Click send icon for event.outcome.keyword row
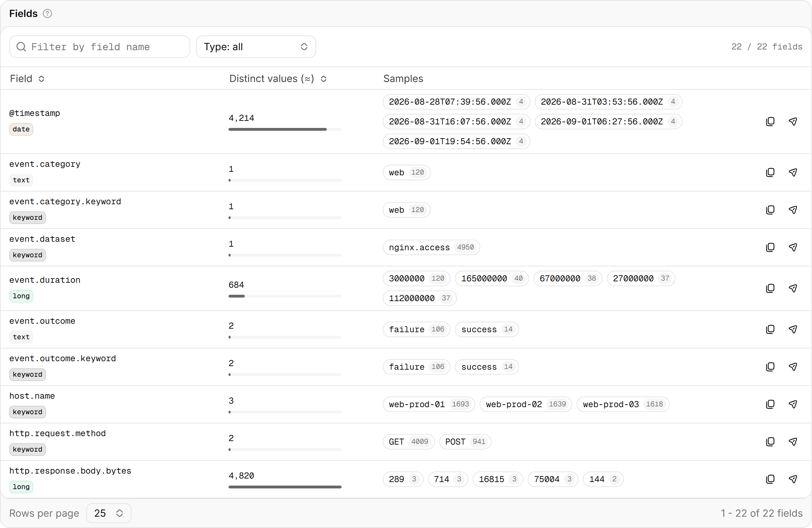 [793, 367]
